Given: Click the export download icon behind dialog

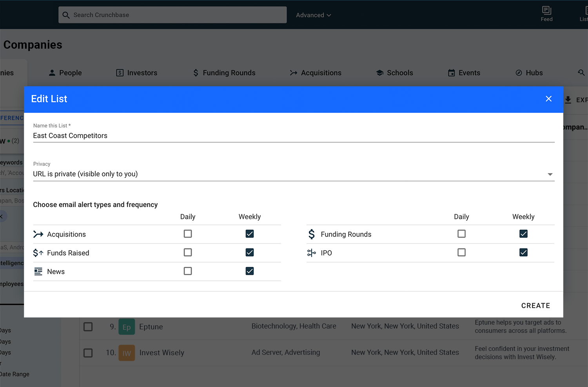Looking at the screenshot, I should tap(568, 100).
